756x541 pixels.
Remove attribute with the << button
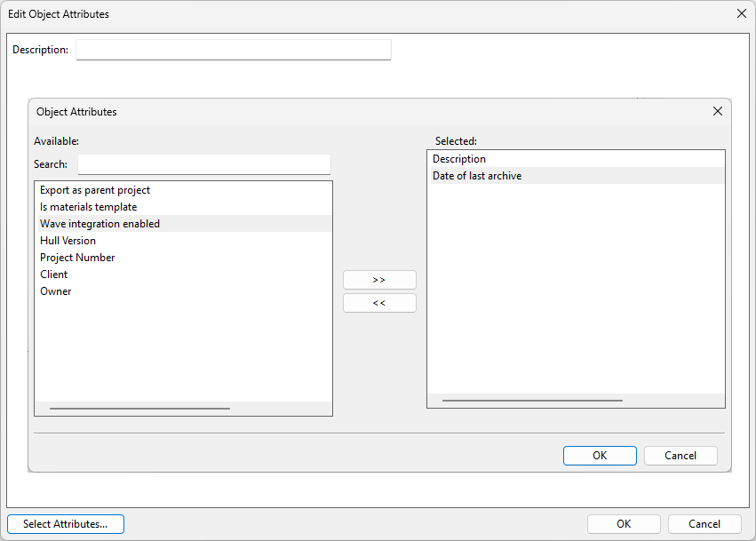379,303
